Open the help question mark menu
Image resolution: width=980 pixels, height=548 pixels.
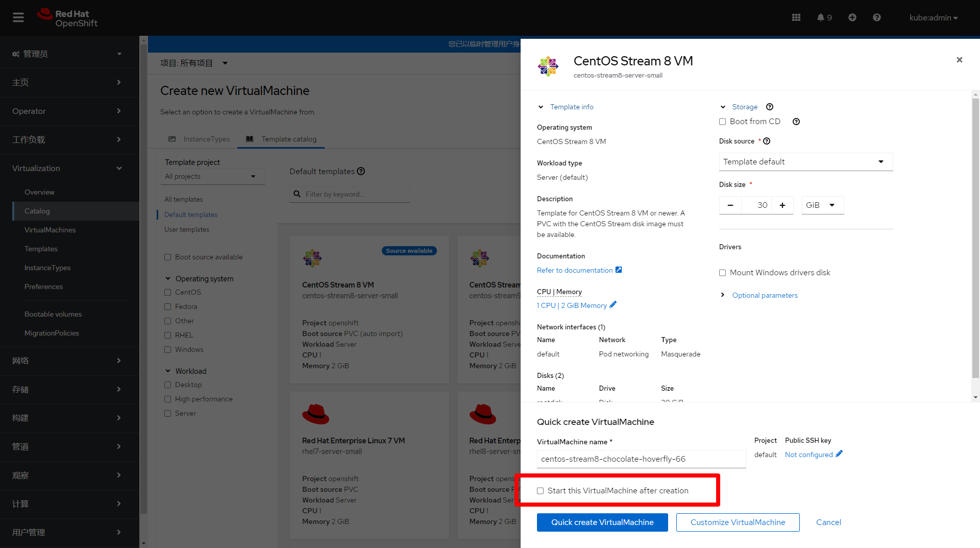(x=876, y=17)
